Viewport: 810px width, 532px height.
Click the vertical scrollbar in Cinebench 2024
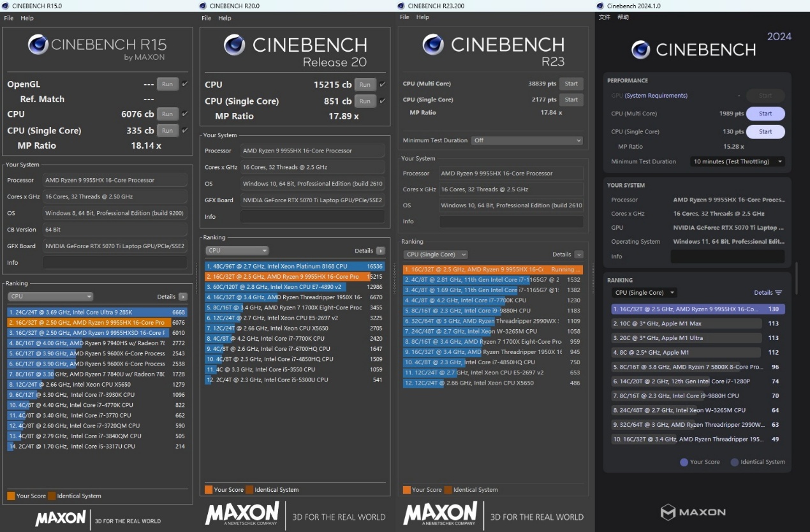(796, 277)
